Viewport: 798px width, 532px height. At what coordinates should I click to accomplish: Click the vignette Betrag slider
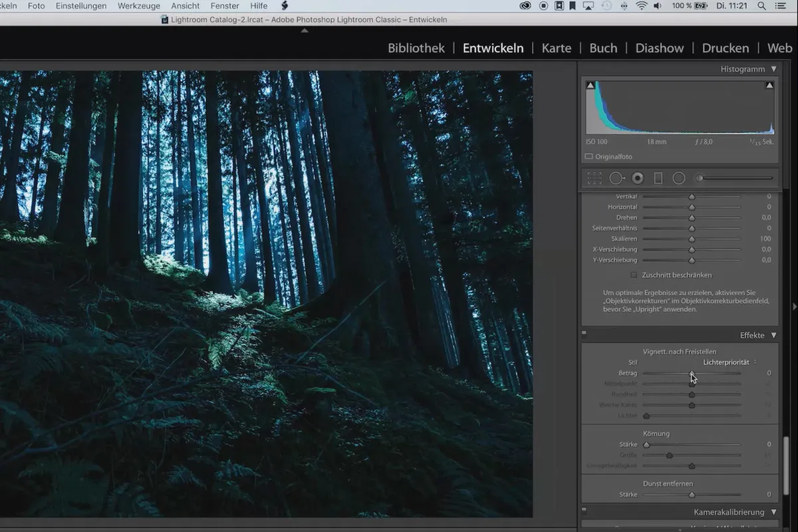[692, 373]
